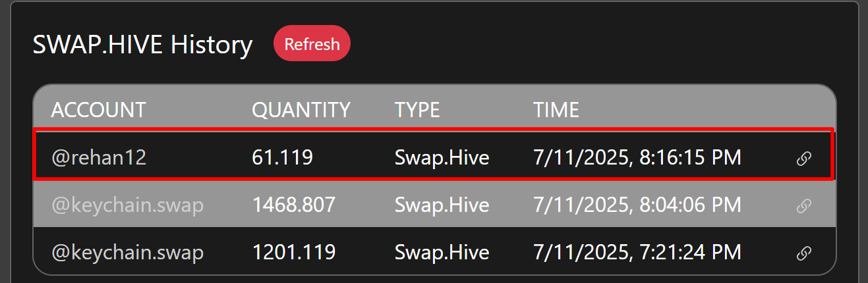This screenshot has height=283, width=868.
Task: Open @keychain.swap account in 1468.807 row
Action: [127, 205]
